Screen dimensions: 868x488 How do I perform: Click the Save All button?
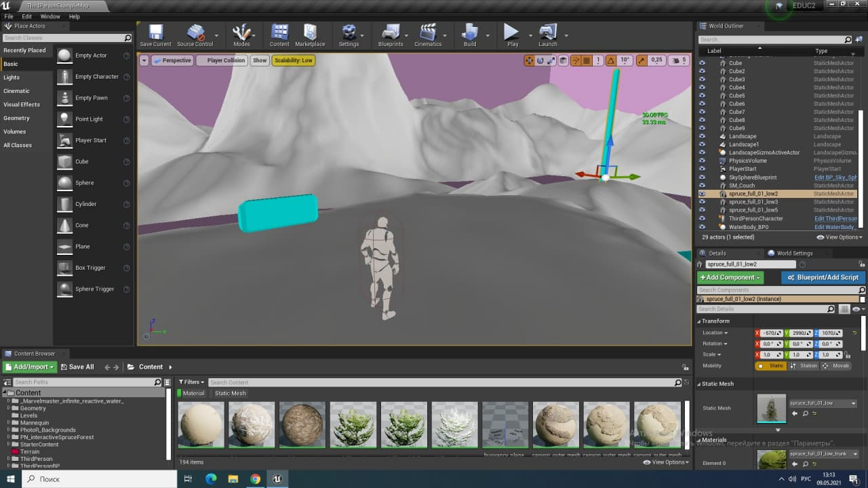click(x=77, y=367)
